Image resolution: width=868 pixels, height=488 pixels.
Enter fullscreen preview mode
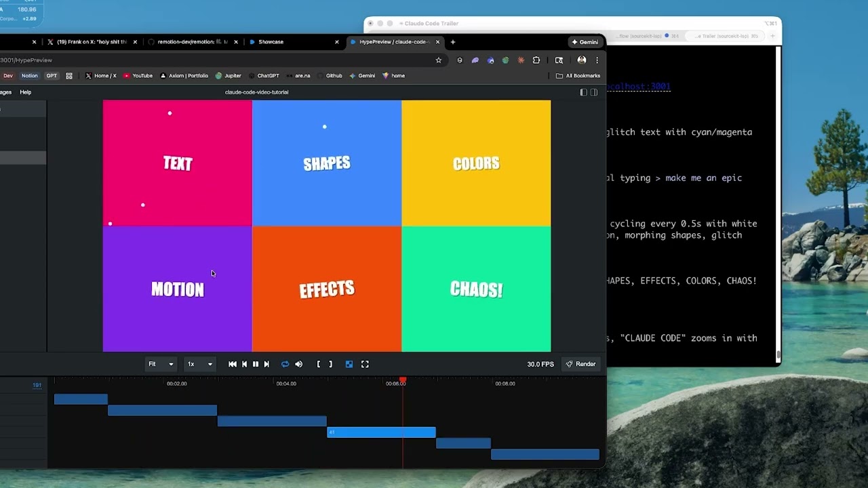click(x=365, y=364)
